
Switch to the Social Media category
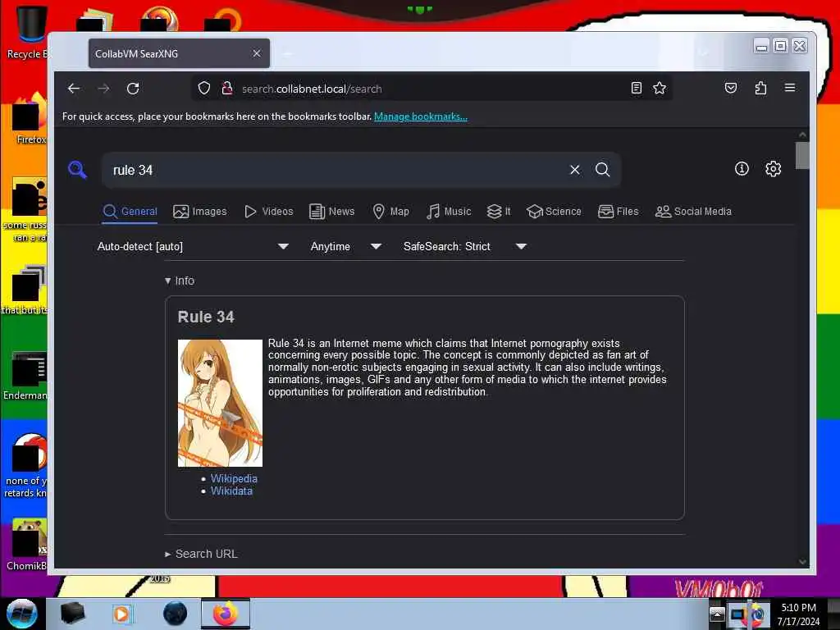tap(693, 212)
